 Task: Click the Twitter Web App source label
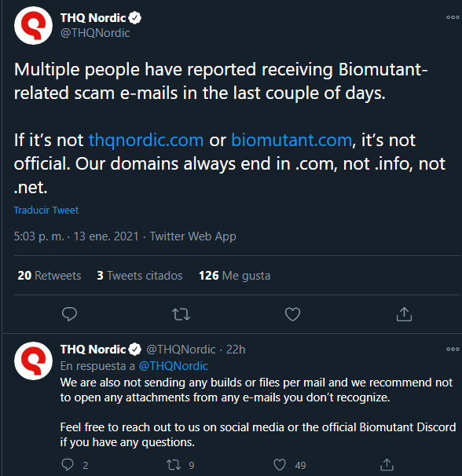coord(192,236)
